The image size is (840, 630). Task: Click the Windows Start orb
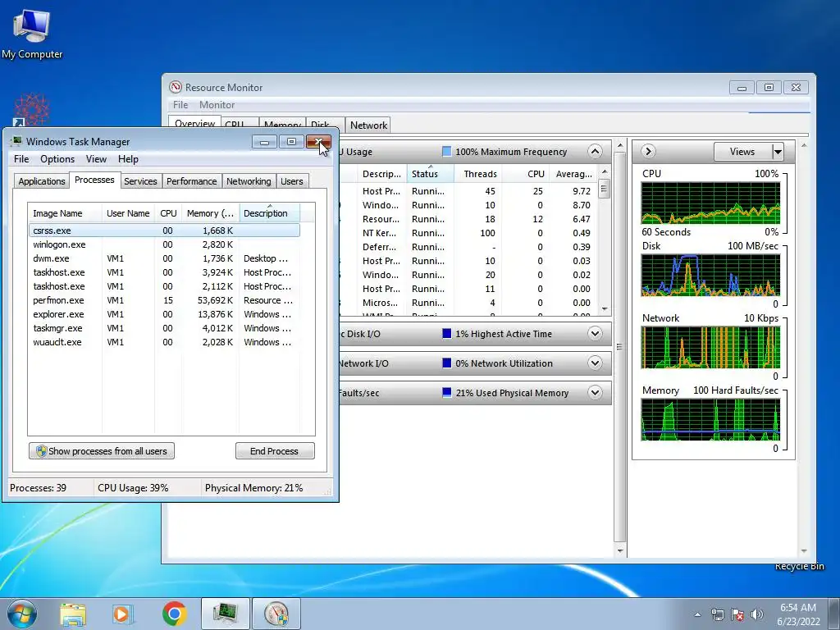[21, 614]
